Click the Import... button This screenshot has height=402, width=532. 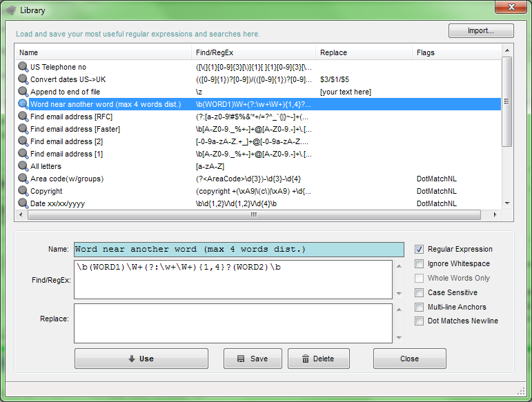coord(481,30)
